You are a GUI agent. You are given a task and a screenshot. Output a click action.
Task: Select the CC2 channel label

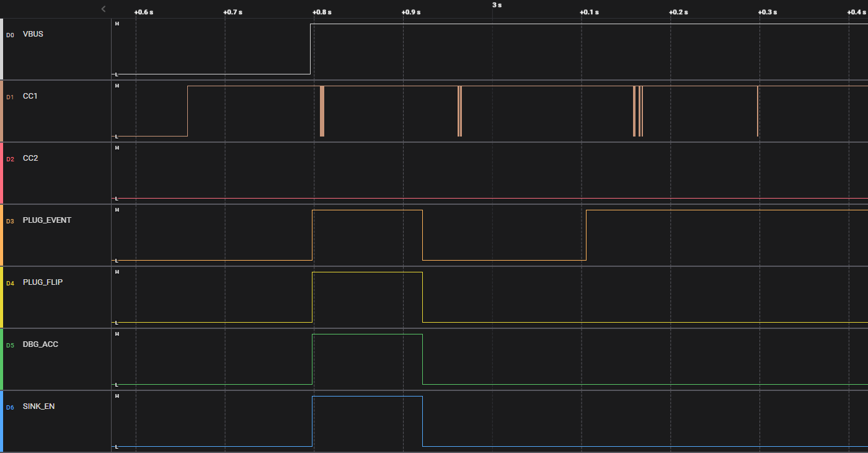30,158
